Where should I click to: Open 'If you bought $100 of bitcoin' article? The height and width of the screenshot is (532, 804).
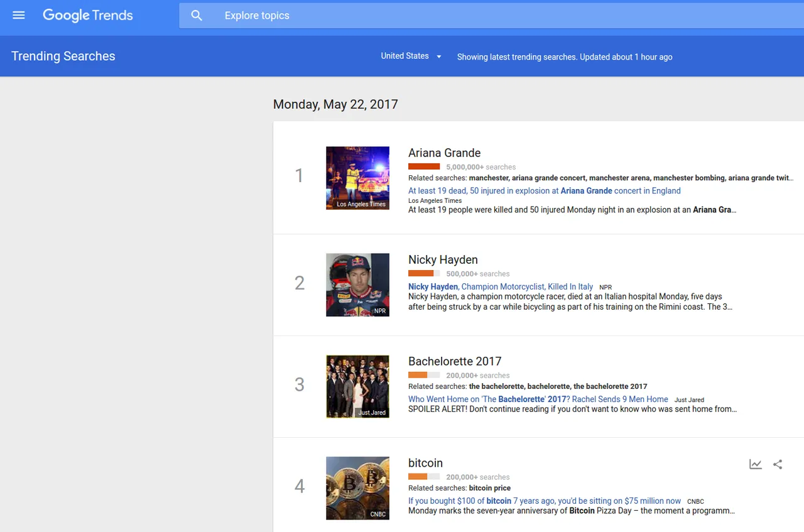click(x=545, y=501)
